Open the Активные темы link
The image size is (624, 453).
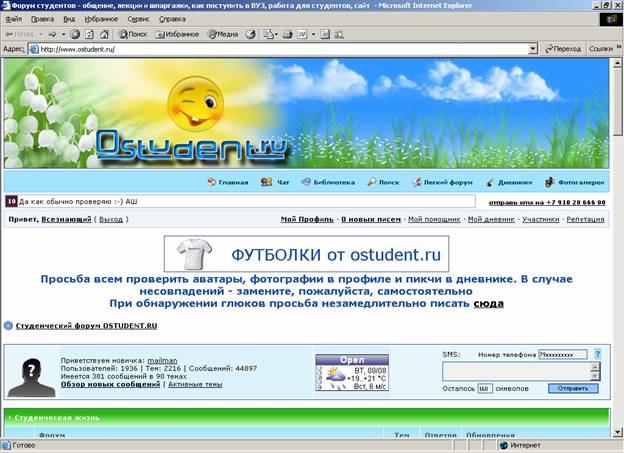(x=195, y=385)
